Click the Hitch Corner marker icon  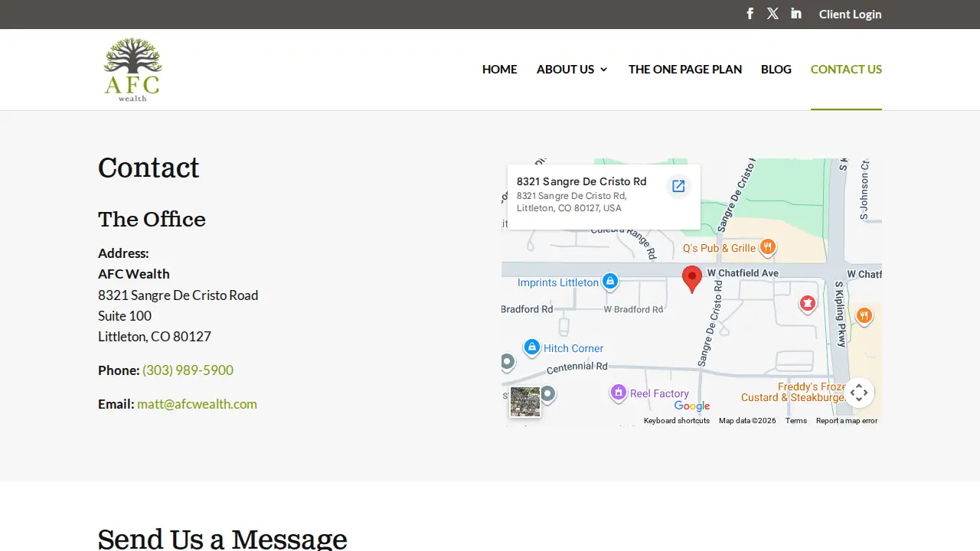click(x=532, y=347)
